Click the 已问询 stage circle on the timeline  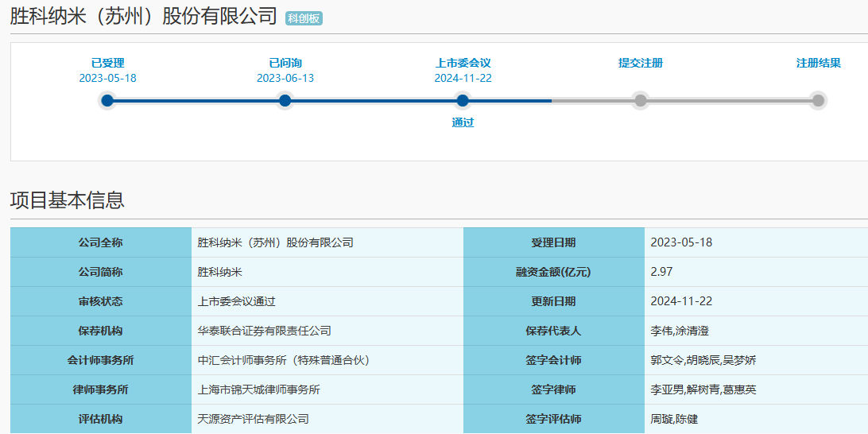pyautogui.click(x=285, y=100)
